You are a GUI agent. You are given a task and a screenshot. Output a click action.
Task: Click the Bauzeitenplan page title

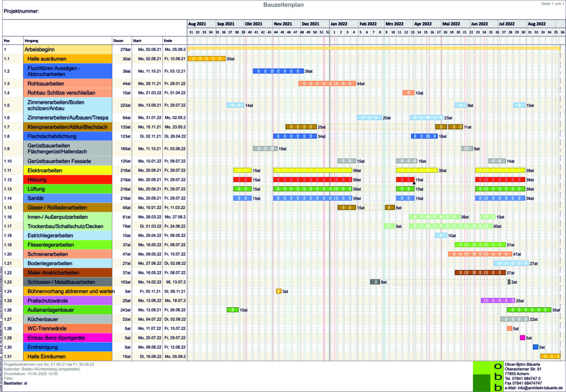pyautogui.click(x=283, y=5)
